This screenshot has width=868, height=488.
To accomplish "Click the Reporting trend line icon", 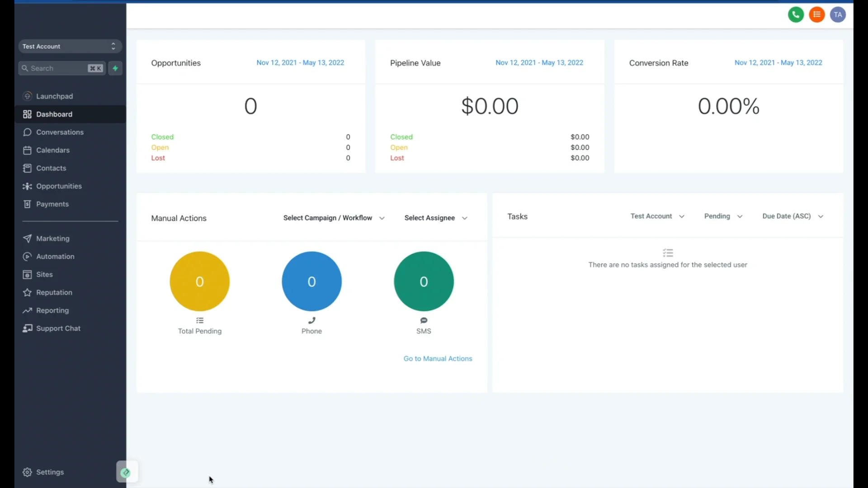I will point(28,310).
